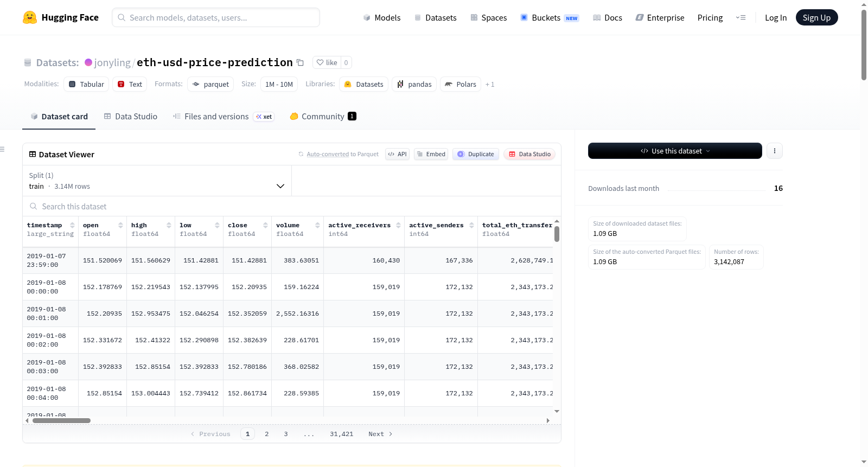Click the page vertical scrollbar thumb
The height and width of the screenshot is (467, 868).
tap(864, 44)
